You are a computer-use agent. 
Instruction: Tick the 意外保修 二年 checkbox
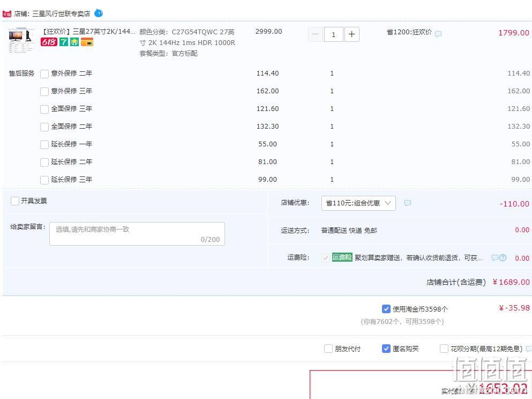pyautogui.click(x=44, y=73)
